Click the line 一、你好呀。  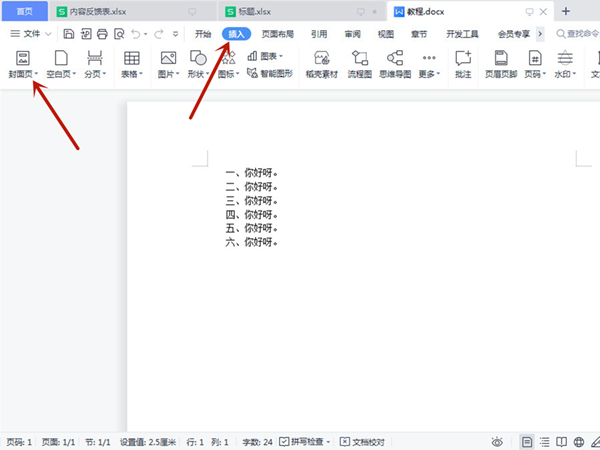tap(251, 173)
